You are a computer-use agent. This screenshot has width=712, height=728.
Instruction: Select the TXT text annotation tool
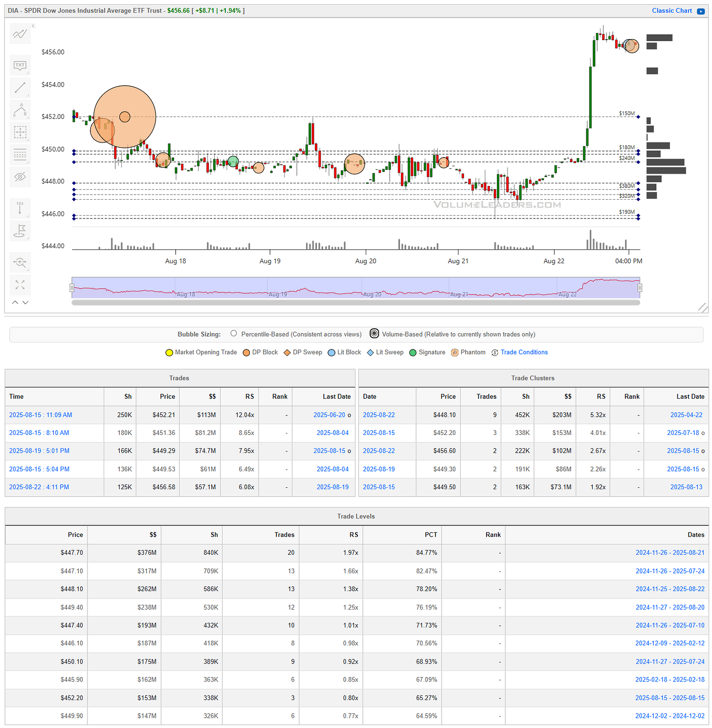tap(20, 65)
